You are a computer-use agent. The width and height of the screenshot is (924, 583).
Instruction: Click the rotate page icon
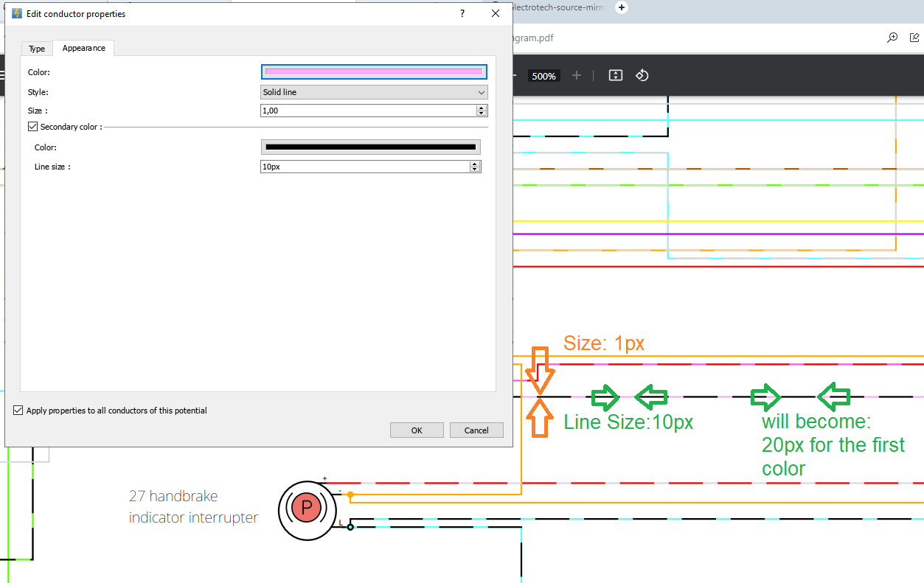pyautogui.click(x=642, y=75)
